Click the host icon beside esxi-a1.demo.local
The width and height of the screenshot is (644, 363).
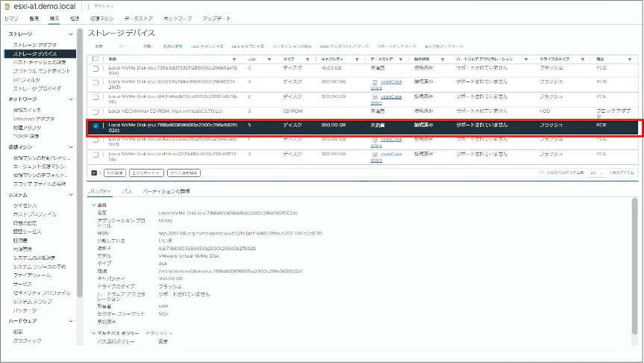pyautogui.click(x=7, y=7)
